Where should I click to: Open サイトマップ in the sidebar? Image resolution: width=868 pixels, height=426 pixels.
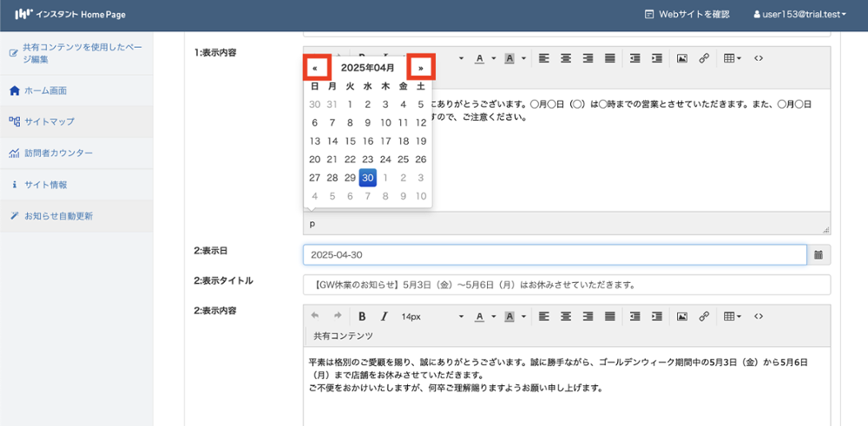coord(49,121)
